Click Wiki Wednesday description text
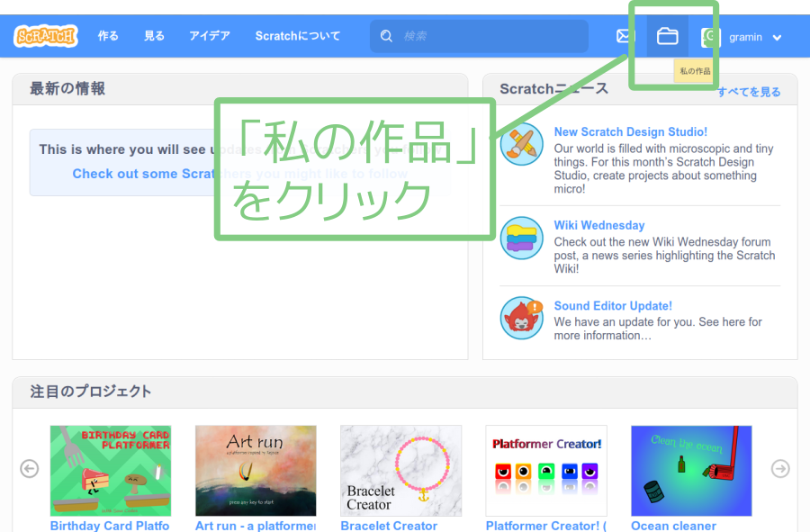This screenshot has height=532, width=810. click(664, 255)
